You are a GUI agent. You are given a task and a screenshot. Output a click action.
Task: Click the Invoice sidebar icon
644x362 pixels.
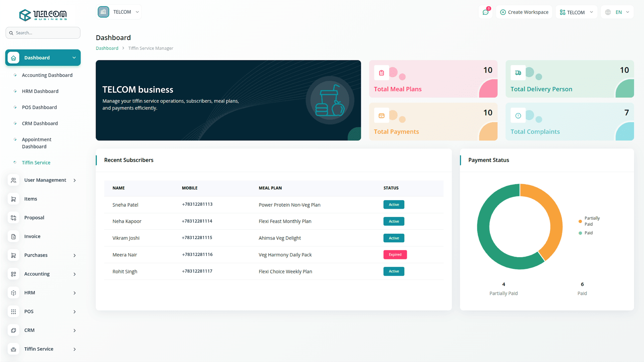click(x=13, y=237)
